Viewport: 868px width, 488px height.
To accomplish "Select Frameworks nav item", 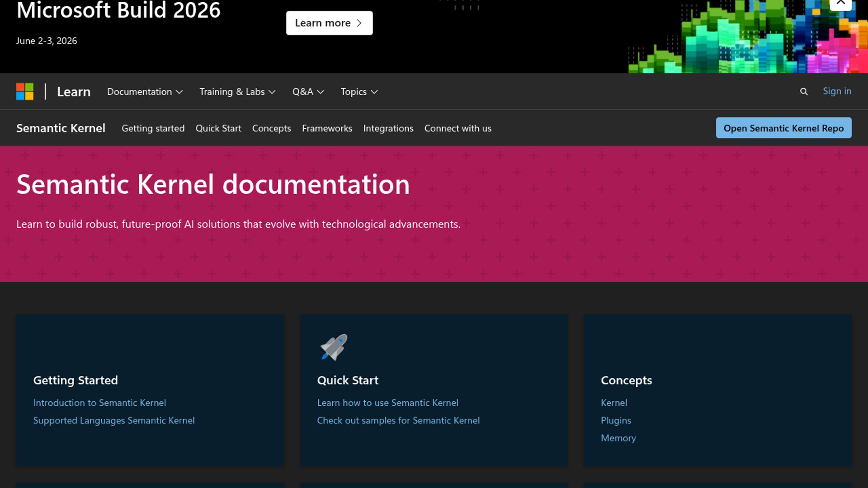I will pyautogui.click(x=327, y=128).
